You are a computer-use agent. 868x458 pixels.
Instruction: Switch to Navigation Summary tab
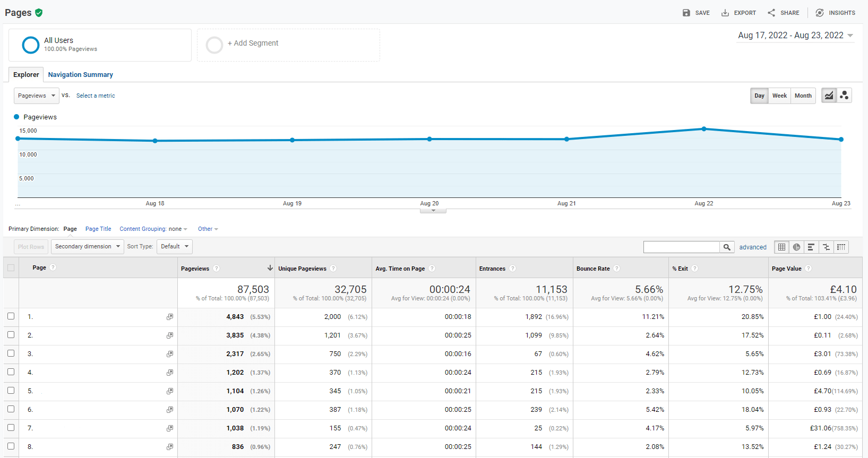point(80,75)
